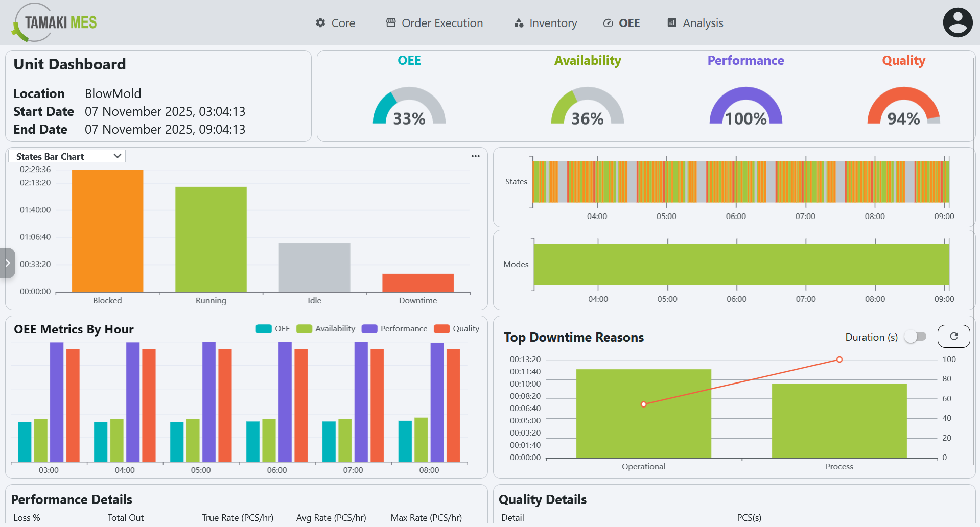Navigate to the Analysis section
This screenshot has width=980, height=527.
695,22
